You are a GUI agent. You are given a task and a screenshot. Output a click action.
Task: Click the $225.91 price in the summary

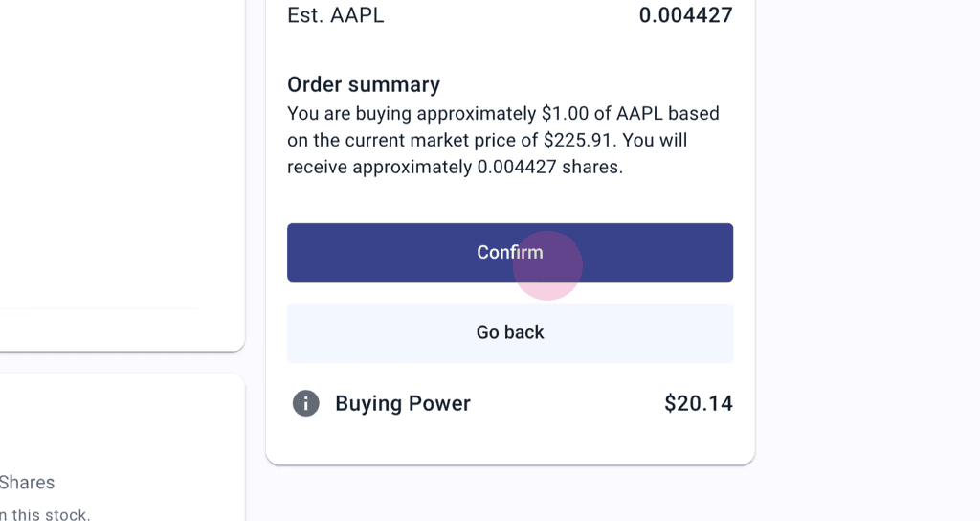click(578, 141)
